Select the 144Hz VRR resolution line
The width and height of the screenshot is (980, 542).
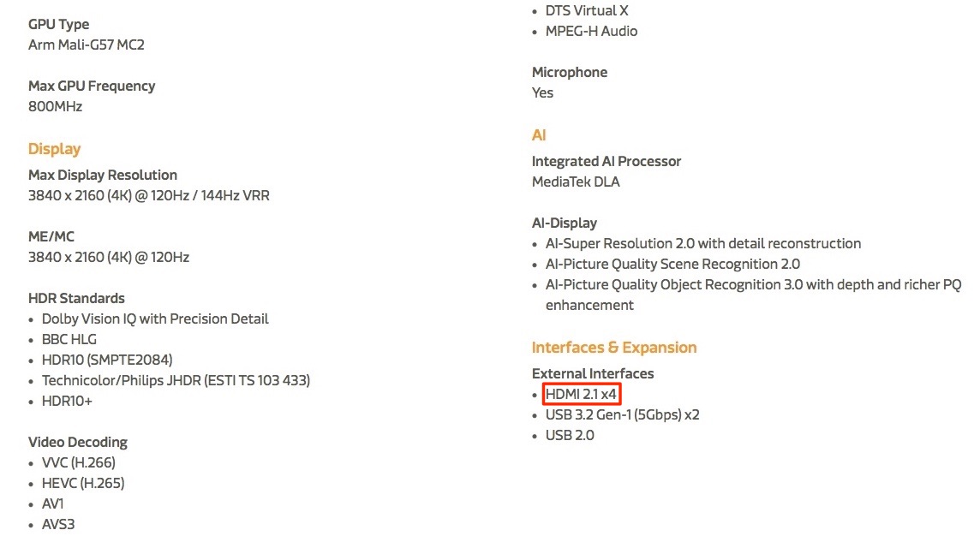click(149, 195)
